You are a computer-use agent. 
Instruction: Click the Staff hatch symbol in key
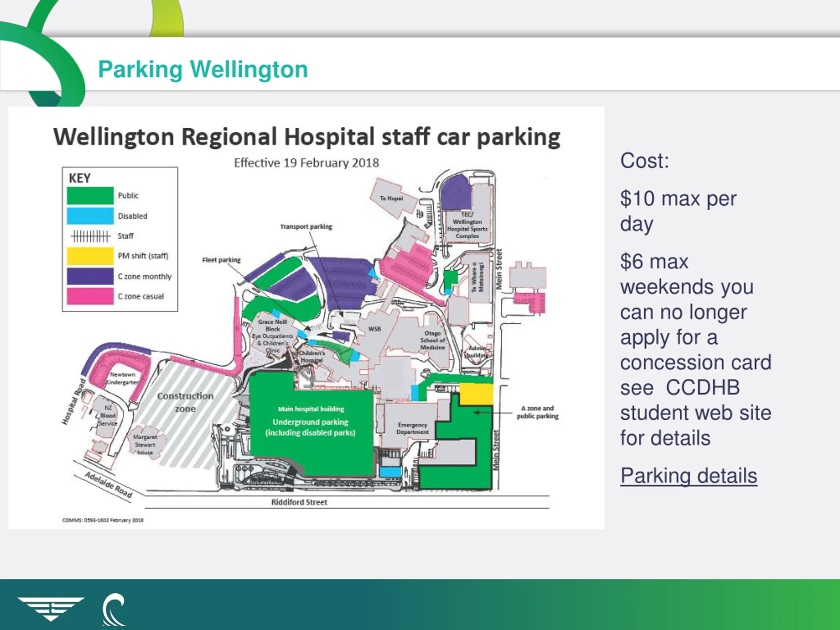click(91, 236)
